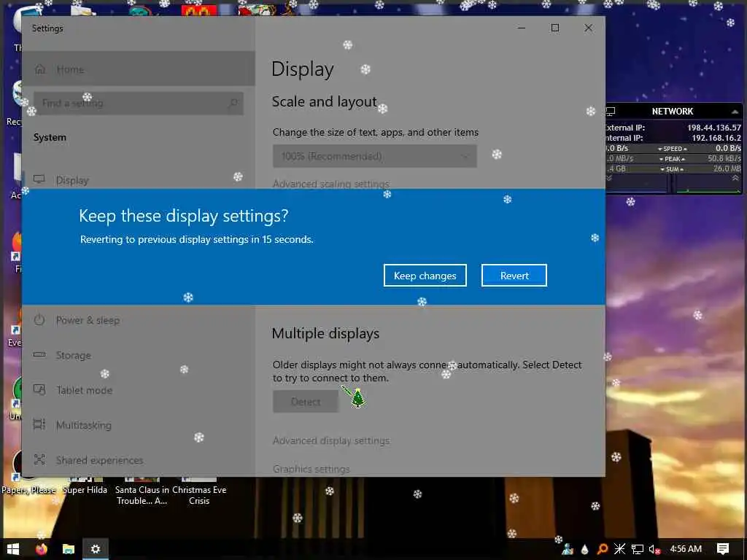Click the Revert button
This screenshot has height=560, width=747.
[514, 276]
